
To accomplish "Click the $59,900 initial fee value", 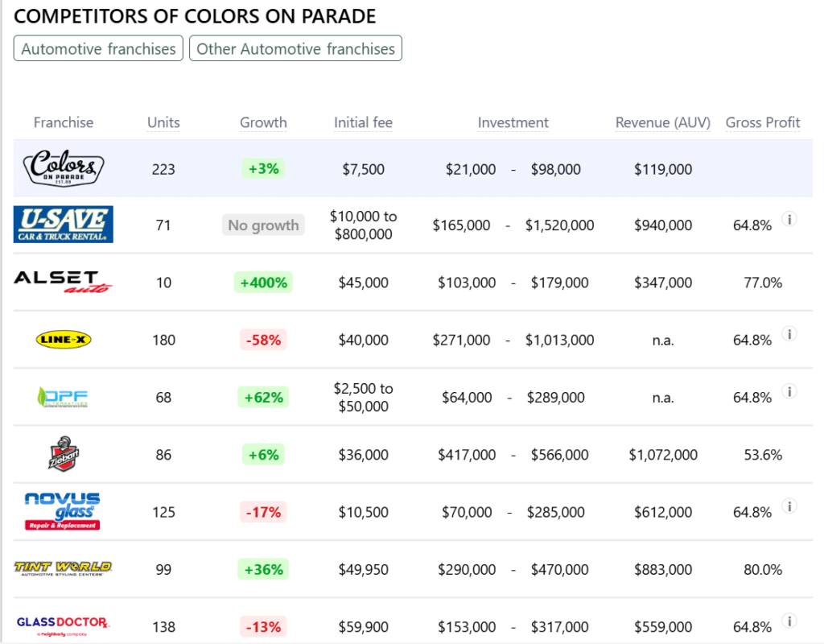I will [x=363, y=626].
